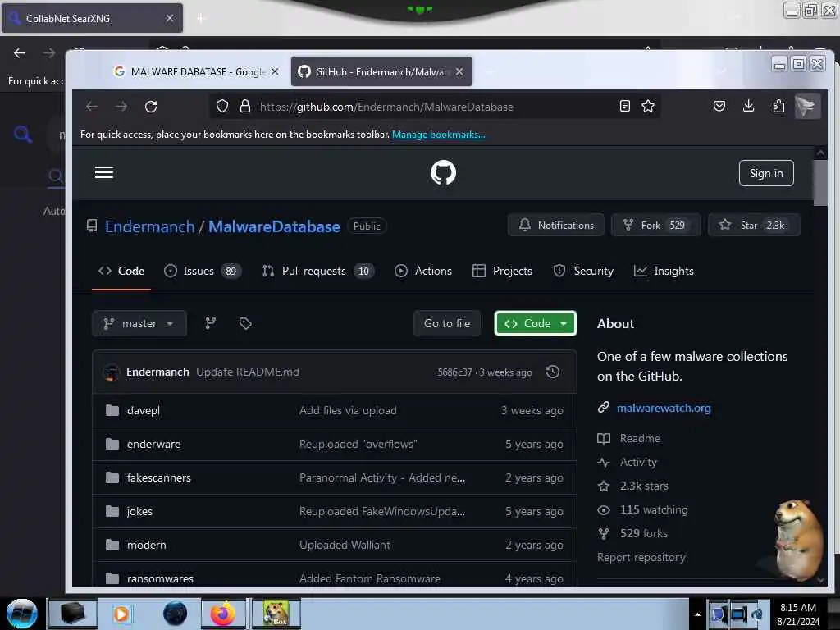Show hidden system tray icons arrow

click(x=697, y=614)
